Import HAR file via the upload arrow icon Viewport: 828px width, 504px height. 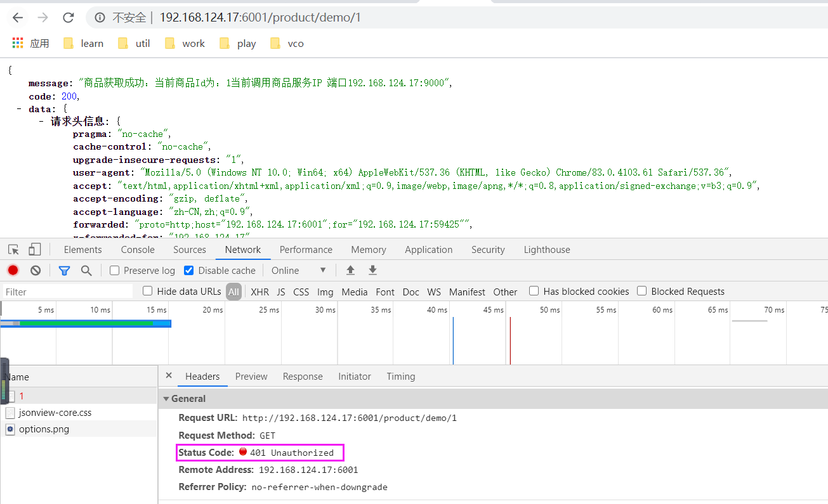click(350, 270)
